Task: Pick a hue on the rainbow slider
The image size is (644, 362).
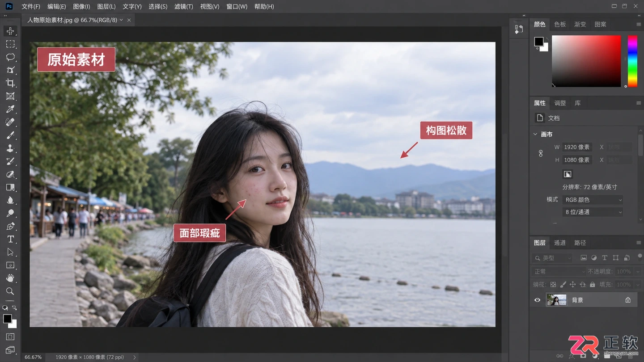Action: point(632,61)
